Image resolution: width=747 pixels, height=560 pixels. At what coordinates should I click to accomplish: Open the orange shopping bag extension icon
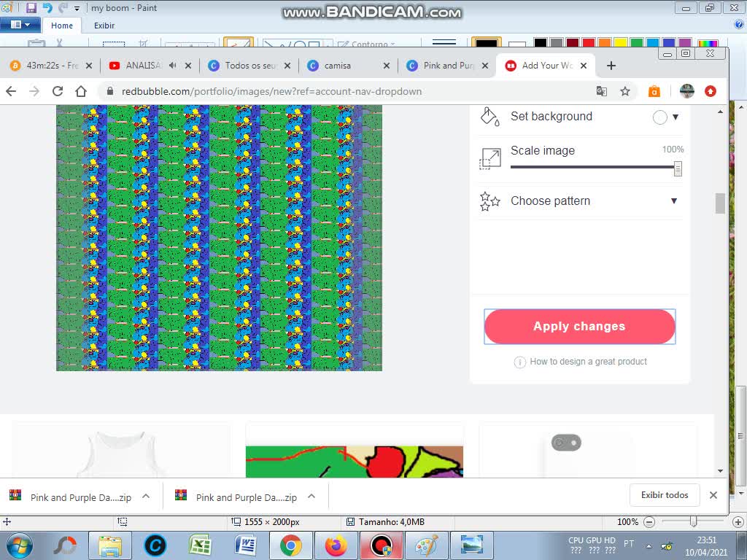[654, 91]
